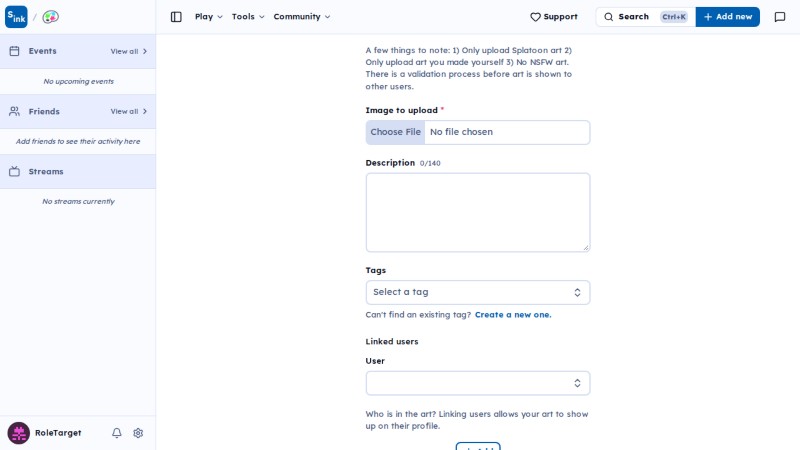Open the art palette icon page
Image resolution: width=800 pixels, height=450 pixels.
click(x=50, y=17)
